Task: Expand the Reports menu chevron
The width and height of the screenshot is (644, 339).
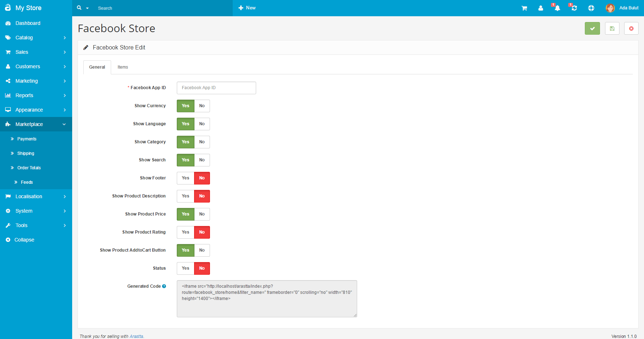Action: pyautogui.click(x=65, y=95)
